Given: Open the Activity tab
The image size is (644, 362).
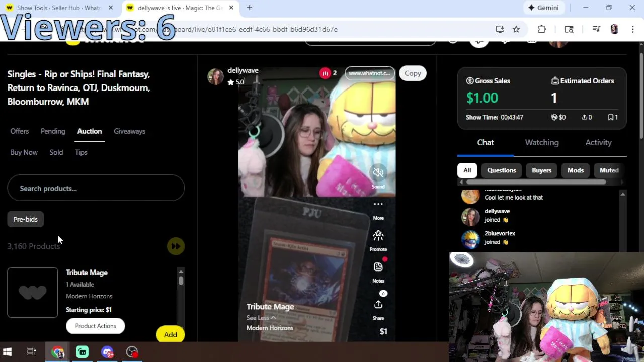Looking at the screenshot, I should (x=598, y=143).
